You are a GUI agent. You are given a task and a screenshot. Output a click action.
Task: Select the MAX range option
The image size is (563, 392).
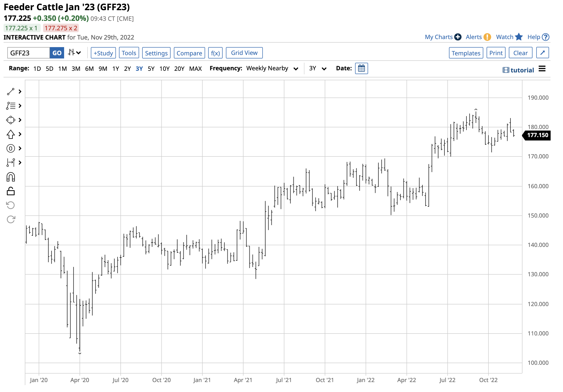tap(195, 69)
